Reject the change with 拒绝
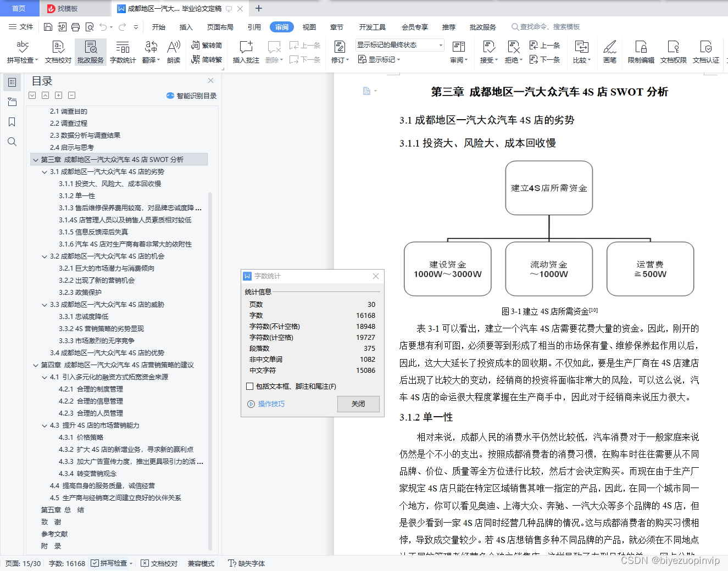728x571 pixels. click(513, 52)
